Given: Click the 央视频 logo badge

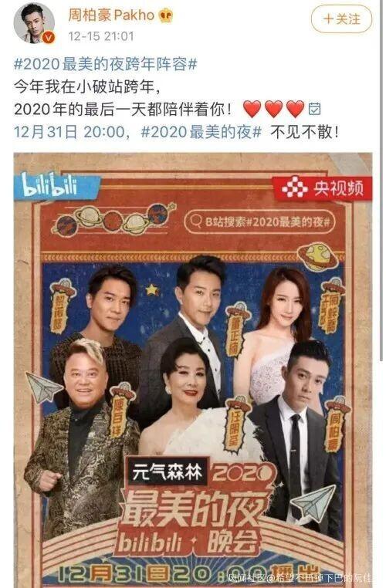Looking at the screenshot, I should 322,188.
